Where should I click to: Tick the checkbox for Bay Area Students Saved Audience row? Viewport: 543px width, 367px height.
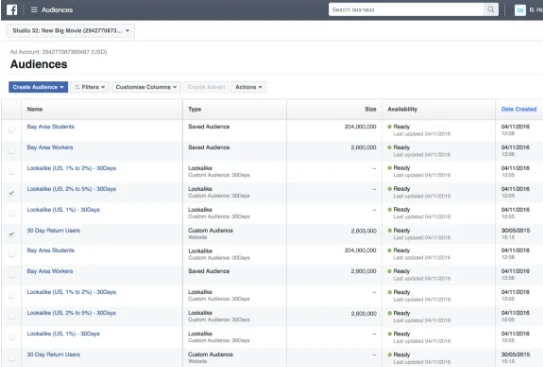(11, 130)
